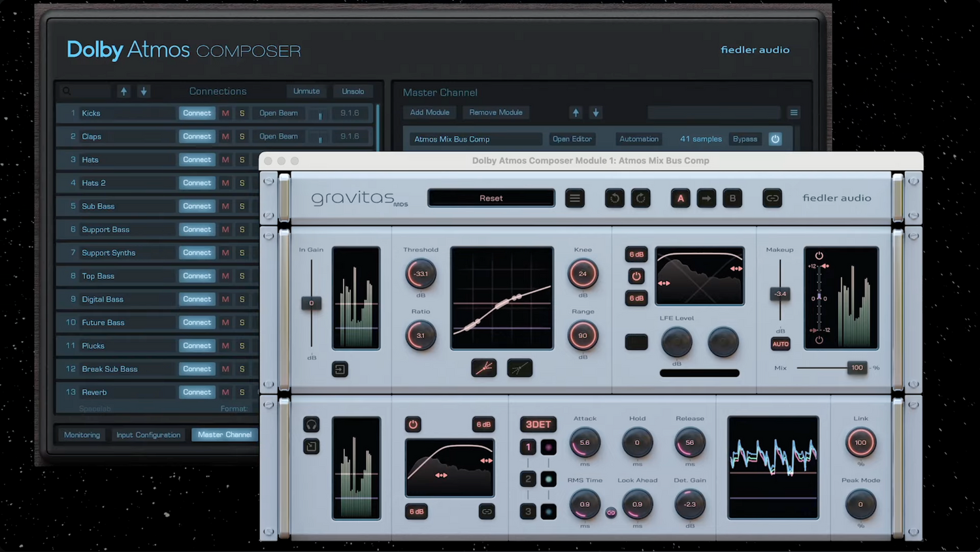Switch to the Monitoring tab

pyautogui.click(x=82, y=435)
